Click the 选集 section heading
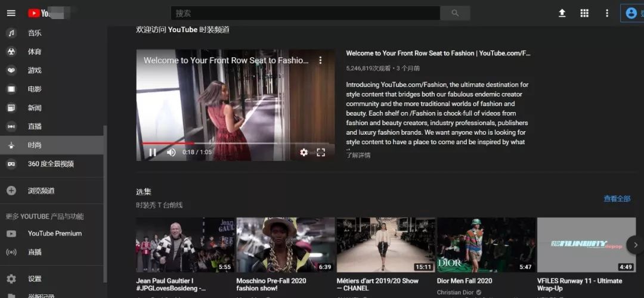 pyautogui.click(x=144, y=192)
